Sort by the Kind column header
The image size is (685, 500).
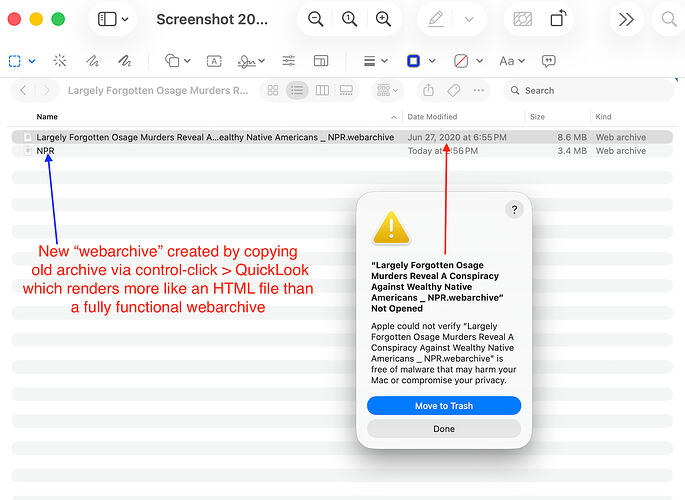pyautogui.click(x=603, y=117)
